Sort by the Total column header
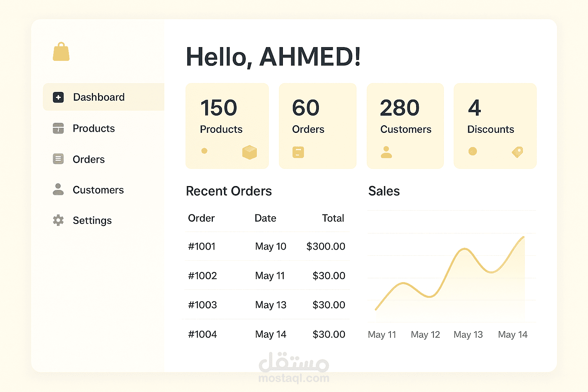The height and width of the screenshot is (392, 588). (333, 218)
